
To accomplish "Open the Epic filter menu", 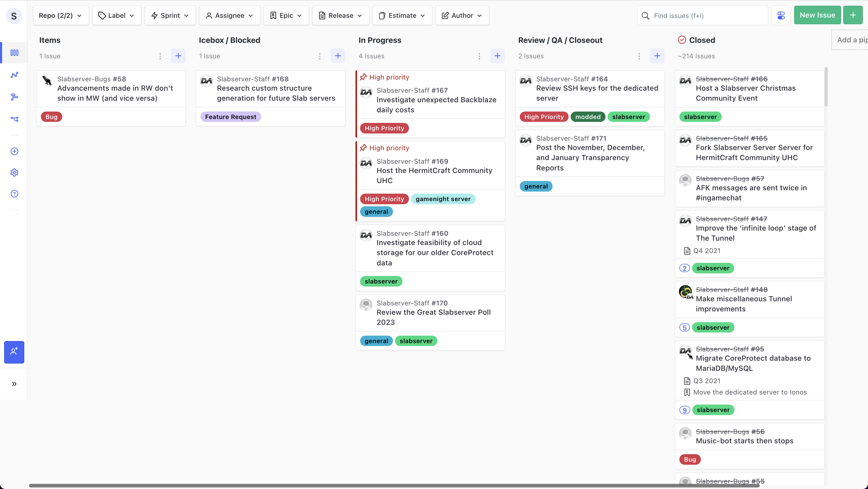I will tap(286, 15).
